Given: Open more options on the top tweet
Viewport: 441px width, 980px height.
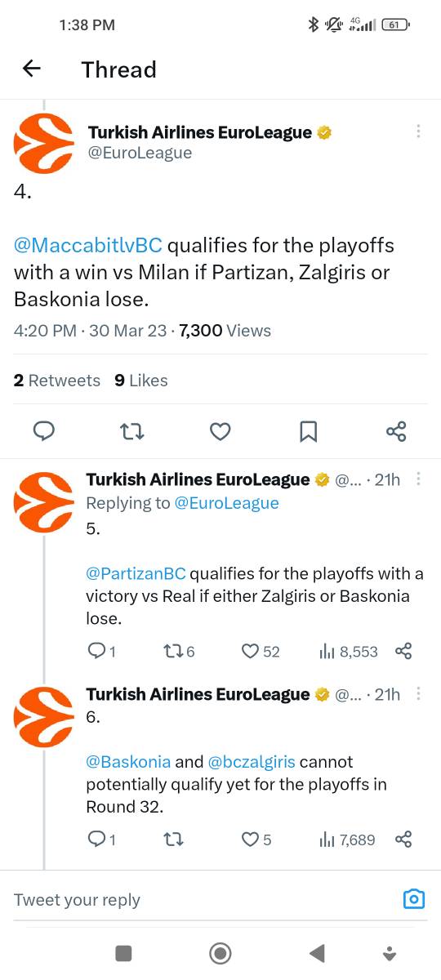Looking at the screenshot, I should [418, 131].
